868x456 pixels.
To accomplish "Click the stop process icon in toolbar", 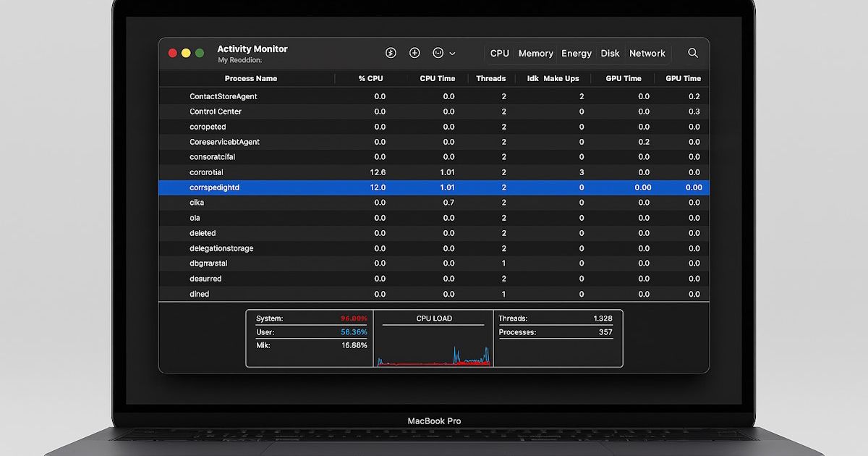I will [x=391, y=53].
